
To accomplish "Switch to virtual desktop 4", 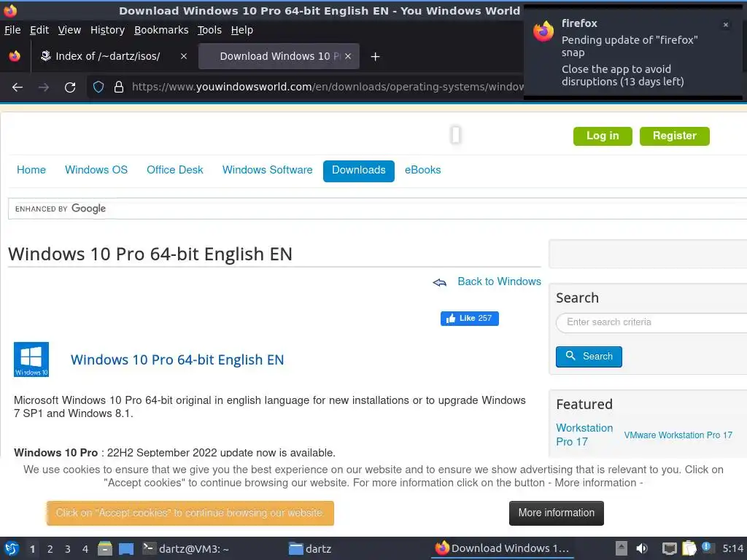I will (x=85, y=549).
